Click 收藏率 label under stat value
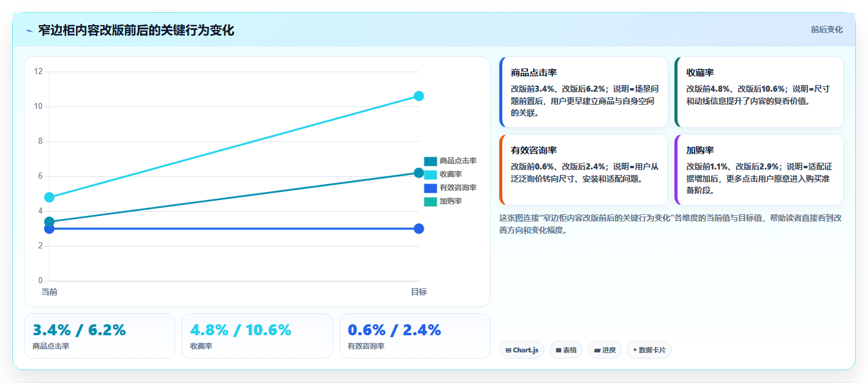 coord(201,346)
